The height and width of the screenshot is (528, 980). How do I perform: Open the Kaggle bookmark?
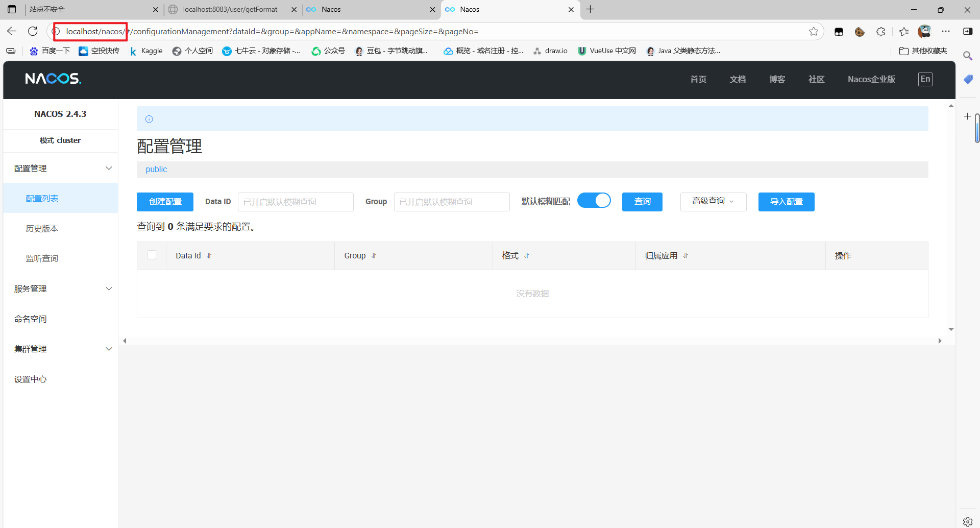tap(146, 51)
